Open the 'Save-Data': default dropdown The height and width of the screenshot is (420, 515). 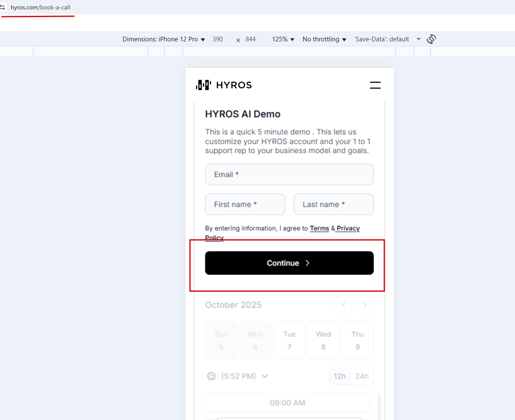click(387, 39)
